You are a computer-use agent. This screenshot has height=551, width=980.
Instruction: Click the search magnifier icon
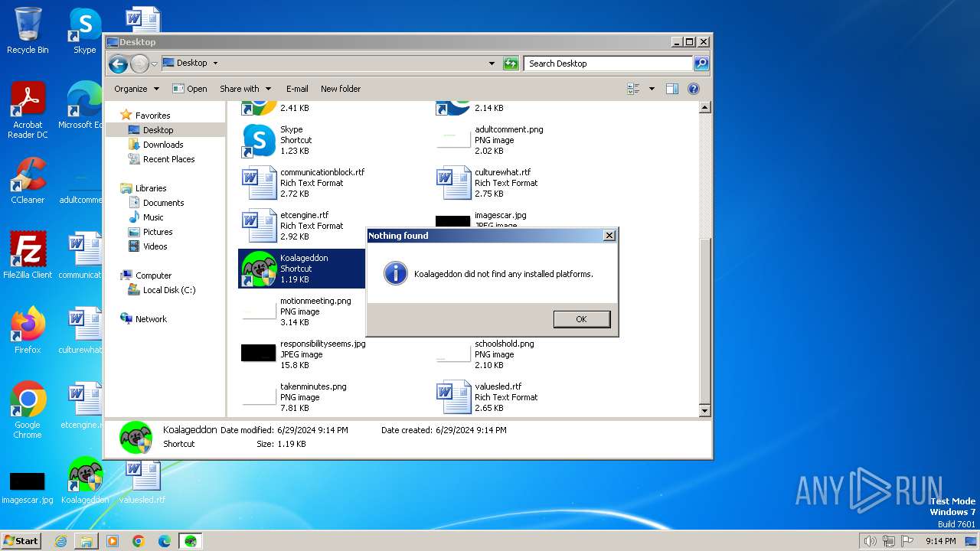701,64
